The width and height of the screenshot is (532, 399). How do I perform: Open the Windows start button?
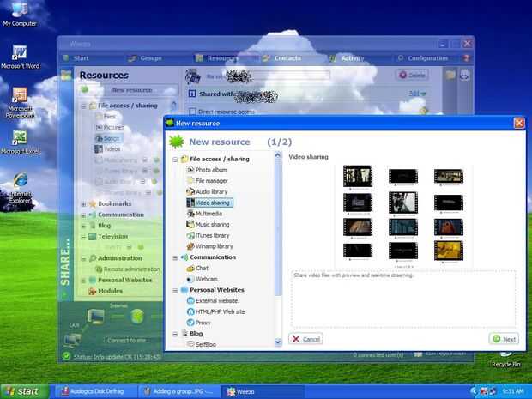pyautogui.click(x=24, y=391)
